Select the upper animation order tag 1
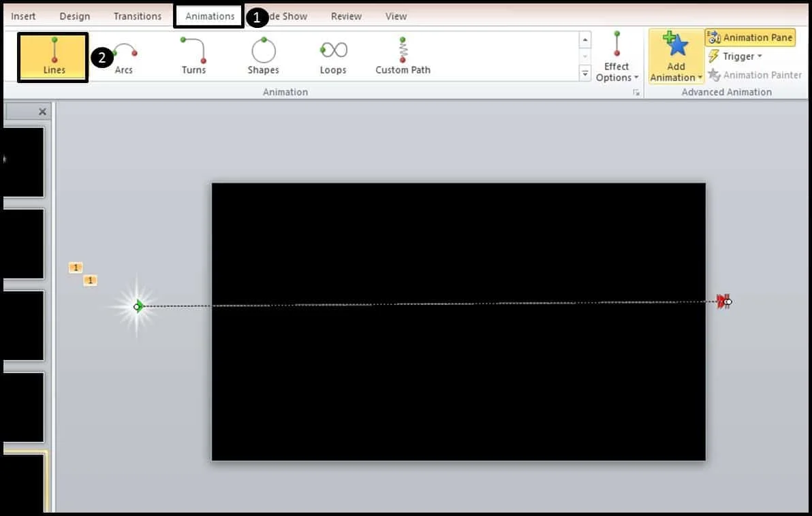 76,268
